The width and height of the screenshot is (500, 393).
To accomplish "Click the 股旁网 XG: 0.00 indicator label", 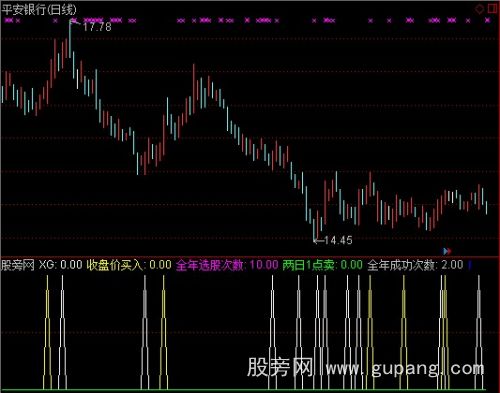I will tap(42, 265).
